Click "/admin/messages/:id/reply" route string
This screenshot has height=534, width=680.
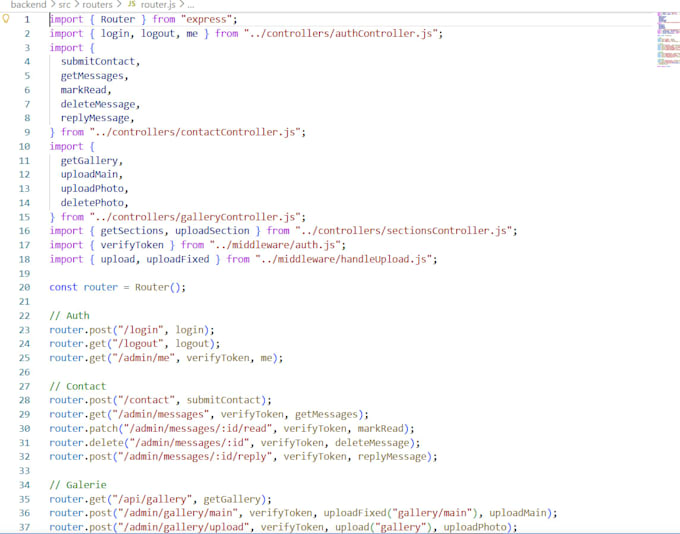point(195,456)
